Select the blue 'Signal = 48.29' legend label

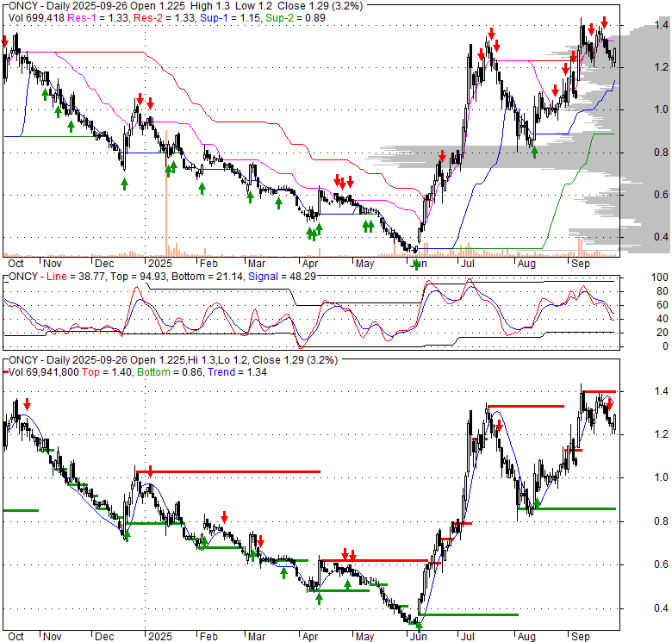[282, 277]
